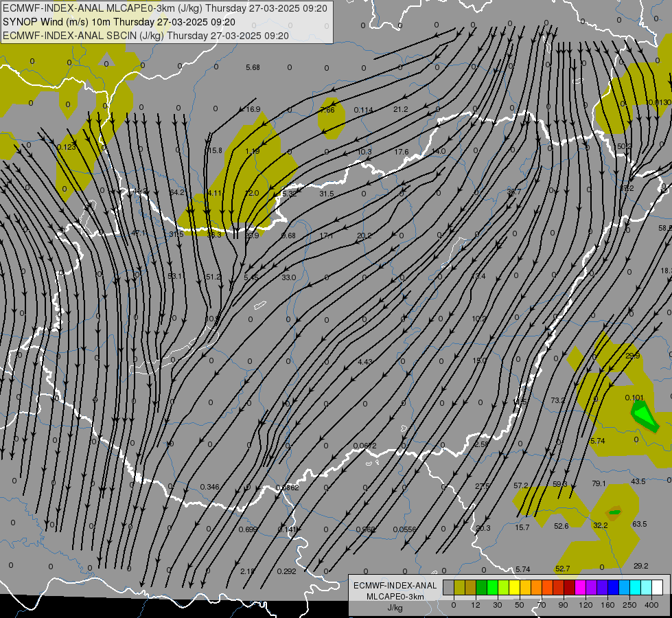Click the map value '0.346'
The width and height of the screenshot is (672, 618).
210,487
